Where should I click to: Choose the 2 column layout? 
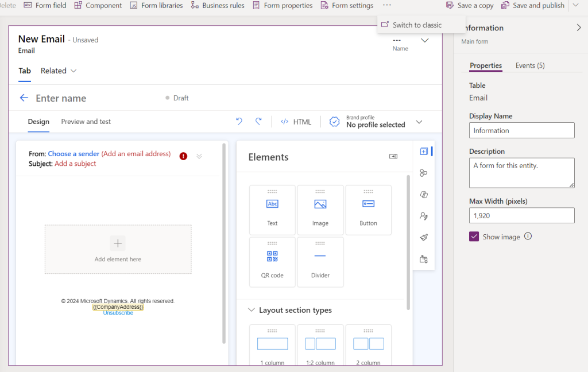coord(368,345)
